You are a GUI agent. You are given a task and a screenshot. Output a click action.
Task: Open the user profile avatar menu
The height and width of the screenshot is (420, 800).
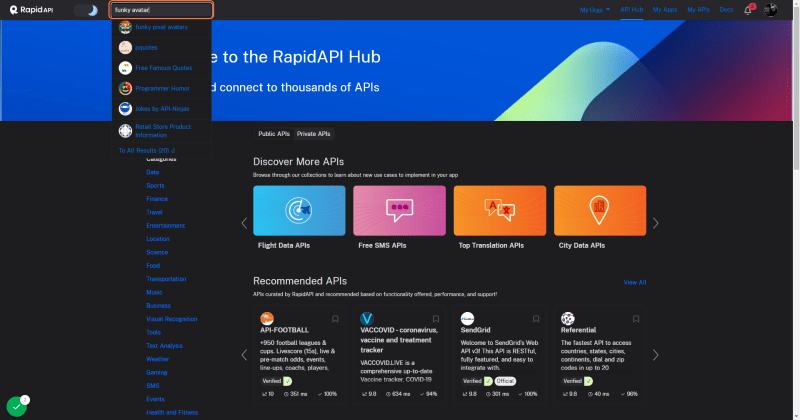770,10
